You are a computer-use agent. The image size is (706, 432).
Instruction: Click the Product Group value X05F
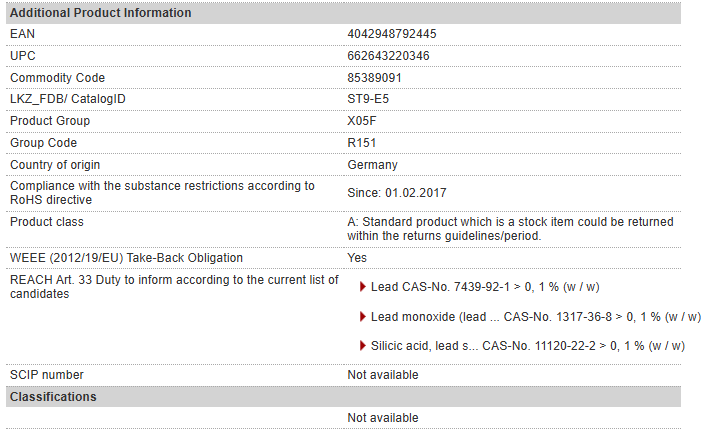point(362,121)
